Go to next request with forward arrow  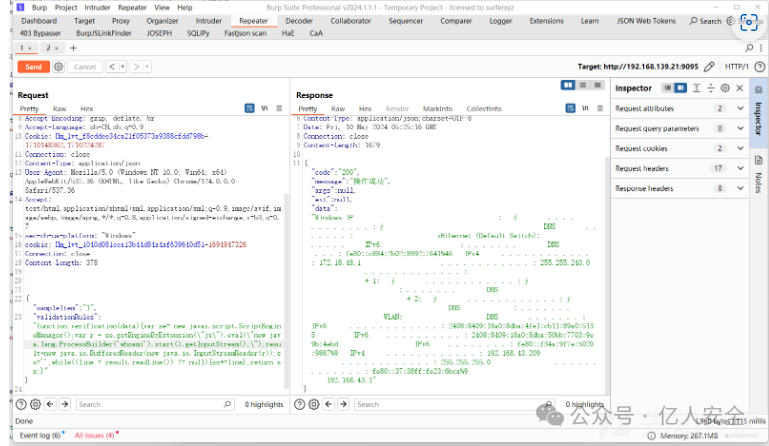[136, 67]
